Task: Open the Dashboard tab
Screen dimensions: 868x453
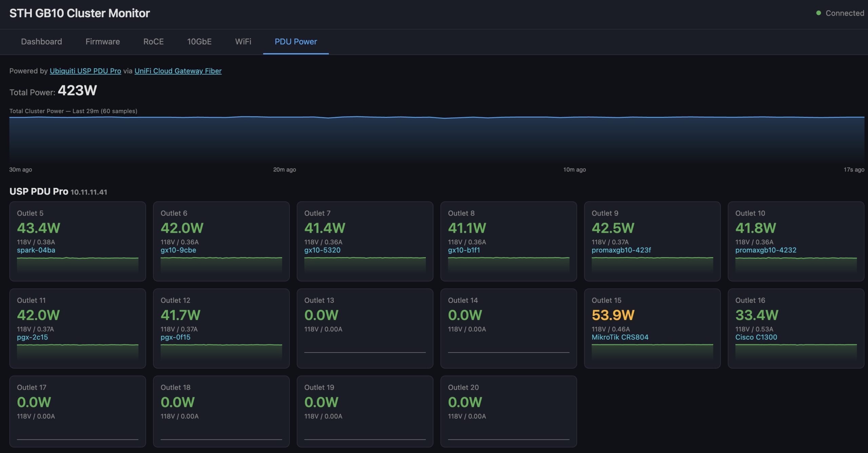Action: tap(41, 42)
